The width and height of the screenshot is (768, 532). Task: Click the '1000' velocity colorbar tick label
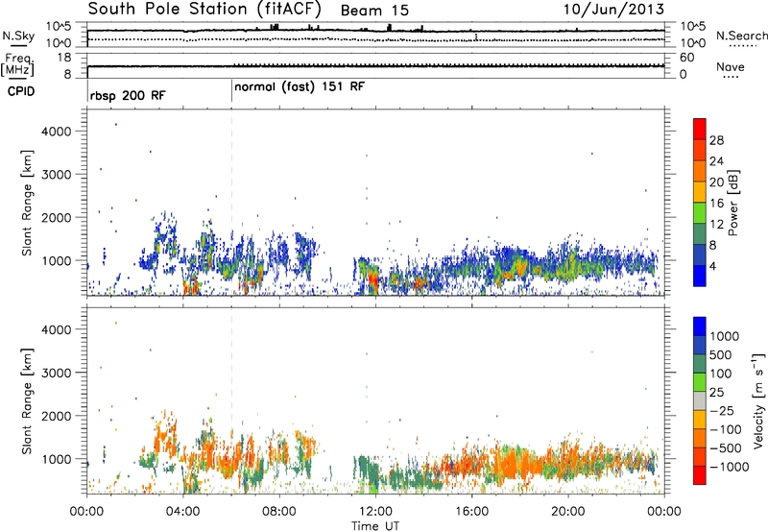(725, 336)
